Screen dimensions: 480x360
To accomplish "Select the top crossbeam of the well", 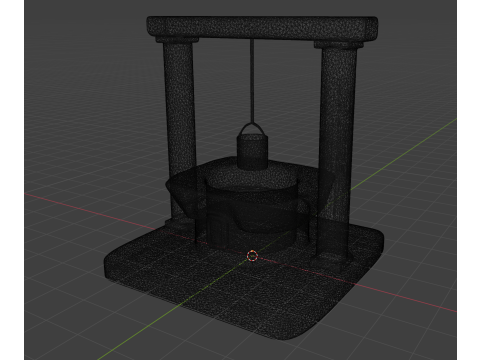I will (x=262, y=28).
